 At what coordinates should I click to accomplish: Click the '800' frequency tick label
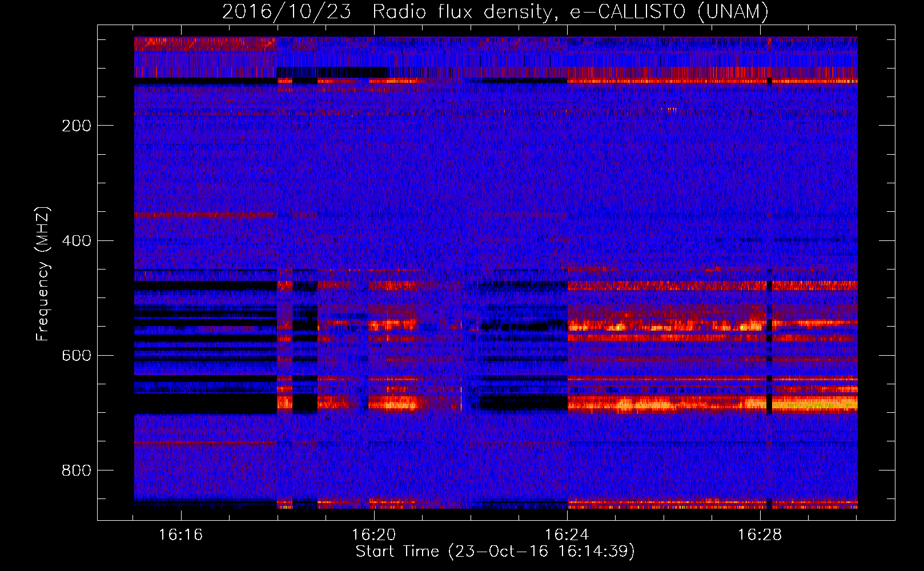(77, 471)
